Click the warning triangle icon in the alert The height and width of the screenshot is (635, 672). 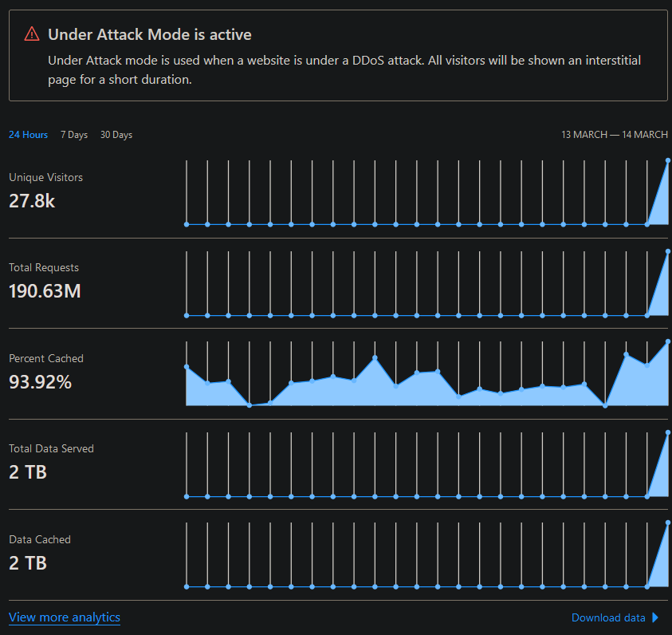coord(31,34)
